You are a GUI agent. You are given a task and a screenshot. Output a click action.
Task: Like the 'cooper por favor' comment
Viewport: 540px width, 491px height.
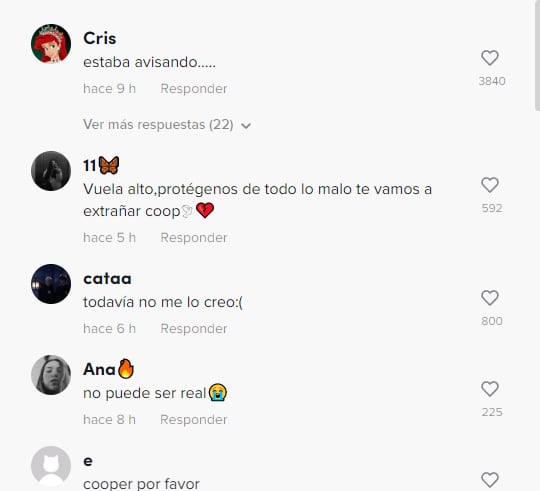coord(490,480)
